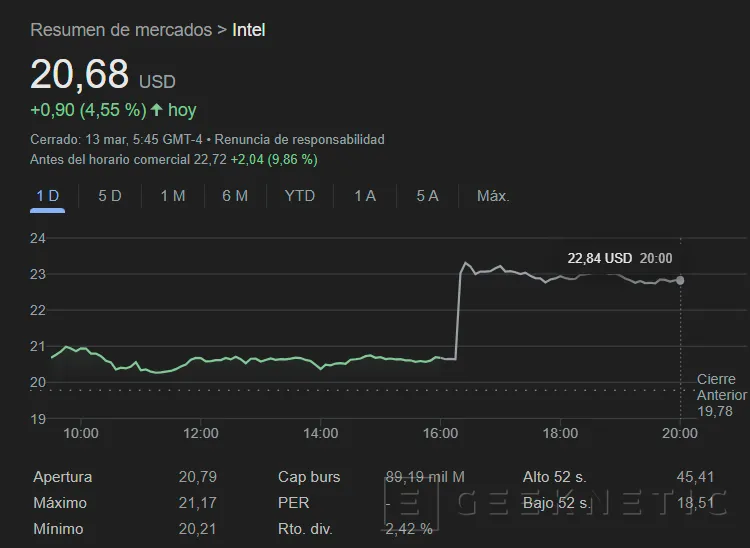Screen dimensions: 750x548
Task: Switch to the 5 A chart tab
Action: click(x=427, y=196)
